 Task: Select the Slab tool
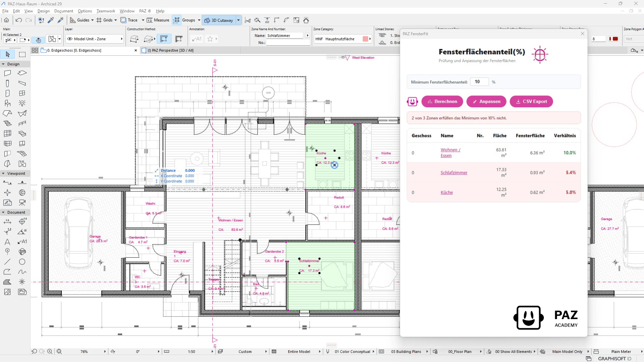[x=22, y=73]
